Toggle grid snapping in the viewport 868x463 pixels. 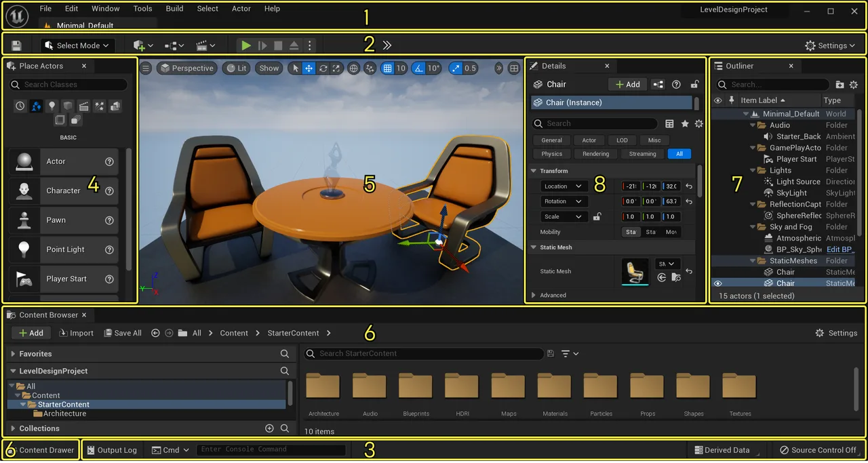[x=387, y=68]
